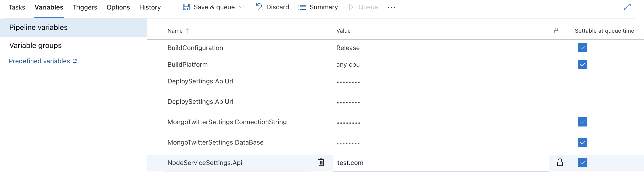
Task: Delete the NodeServiceSettings.Api variable with the trash icon
Action: [x=321, y=162]
